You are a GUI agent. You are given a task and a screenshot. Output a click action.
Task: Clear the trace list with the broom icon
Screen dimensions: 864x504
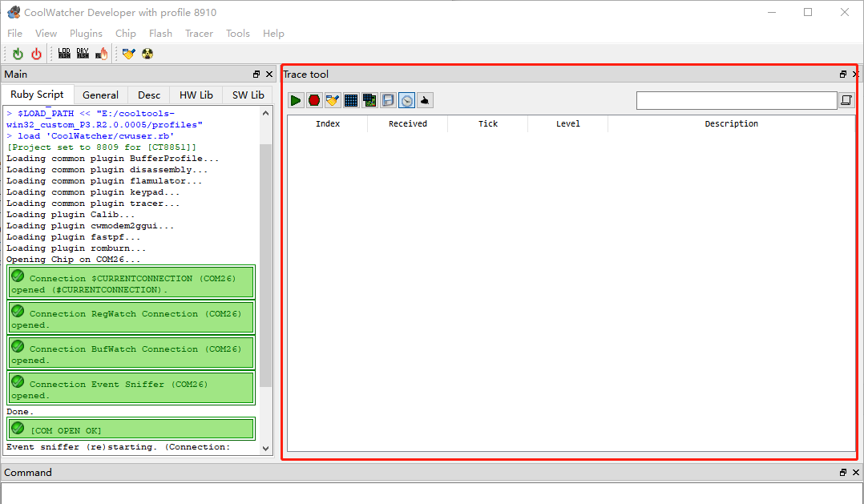[x=333, y=100]
